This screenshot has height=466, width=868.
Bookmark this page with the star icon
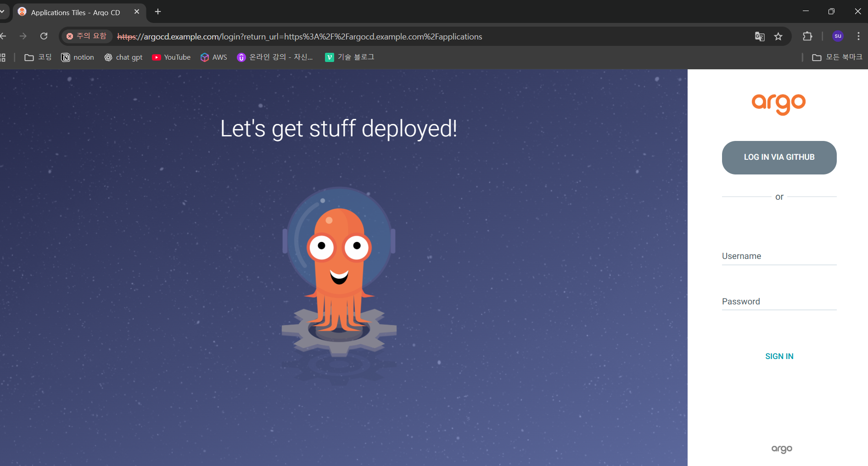[x=778, y=36]
